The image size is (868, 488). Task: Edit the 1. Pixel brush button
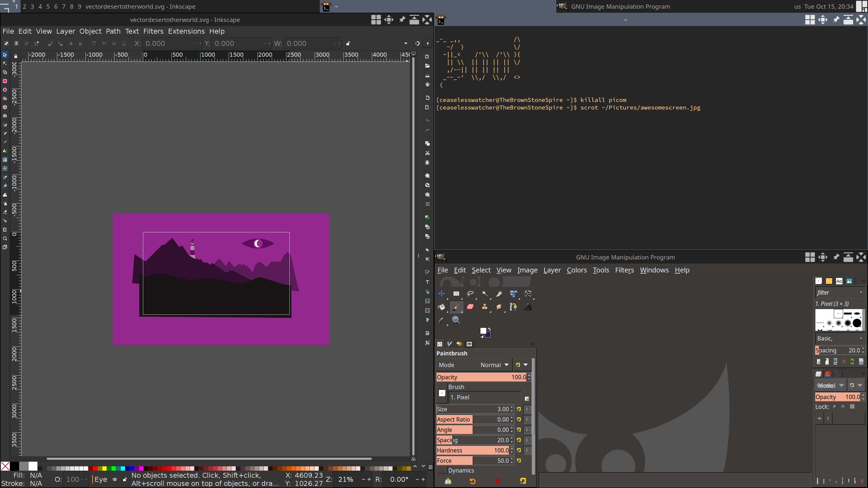pyautogui.click(x=527, y=399)
